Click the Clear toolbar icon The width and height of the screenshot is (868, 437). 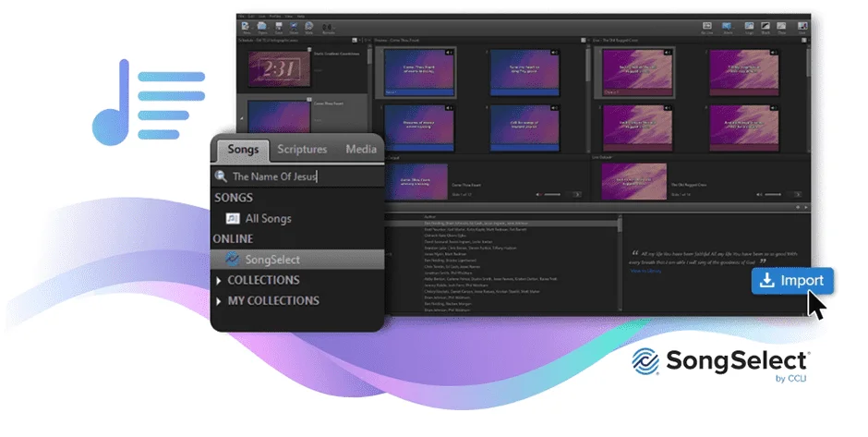pyautogui.click(x=781, y=27)
